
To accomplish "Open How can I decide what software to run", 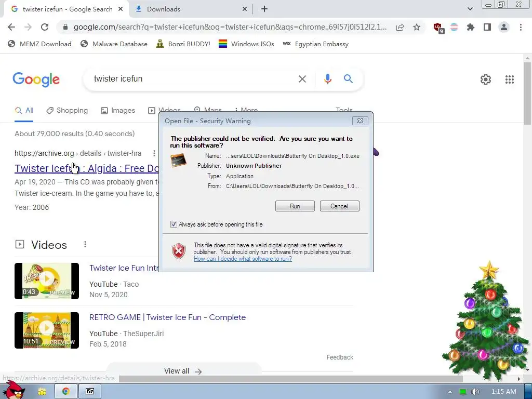I will tap(243, 259).
